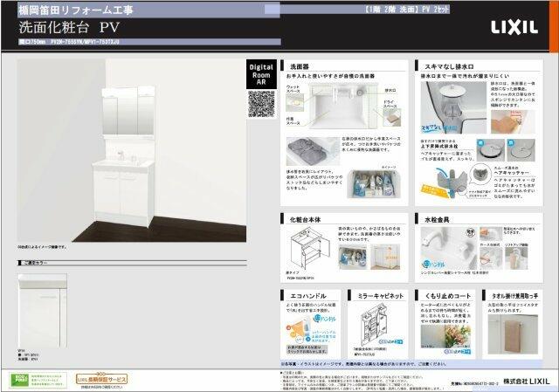Click the towel hanging on handle photo
Viewport: 559px width, 392px height.
coord(513,334)
